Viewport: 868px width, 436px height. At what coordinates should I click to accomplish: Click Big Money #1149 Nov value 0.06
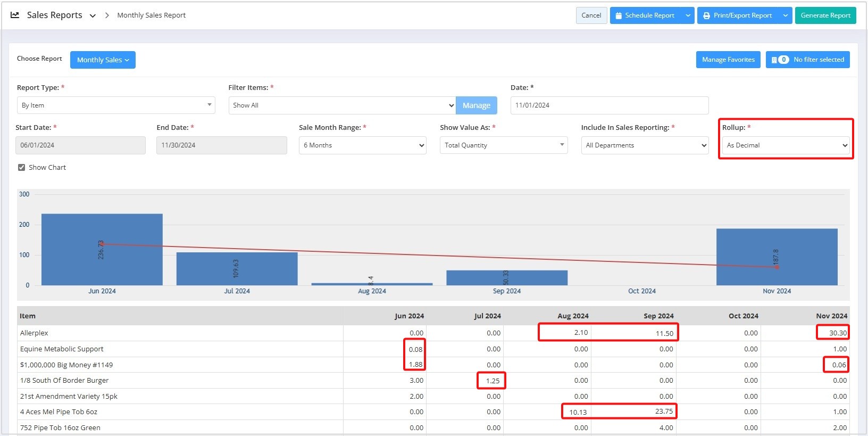[839, 365]
